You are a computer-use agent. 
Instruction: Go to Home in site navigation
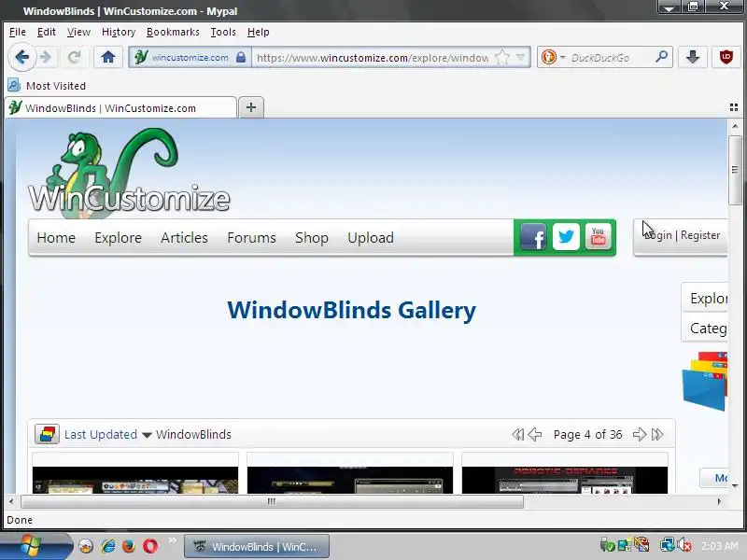tap(56, 238)
